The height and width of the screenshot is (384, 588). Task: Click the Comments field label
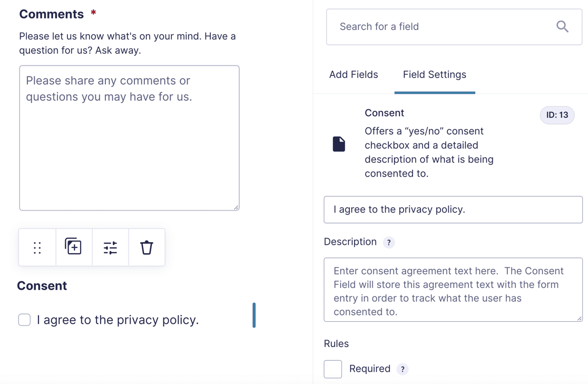click(52, 14)
